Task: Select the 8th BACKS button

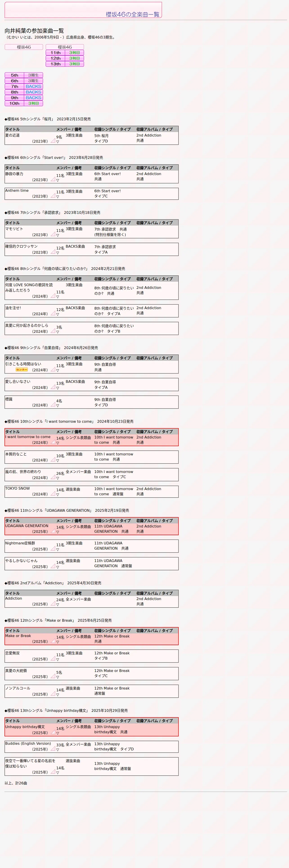Action: tap(24, 92)
